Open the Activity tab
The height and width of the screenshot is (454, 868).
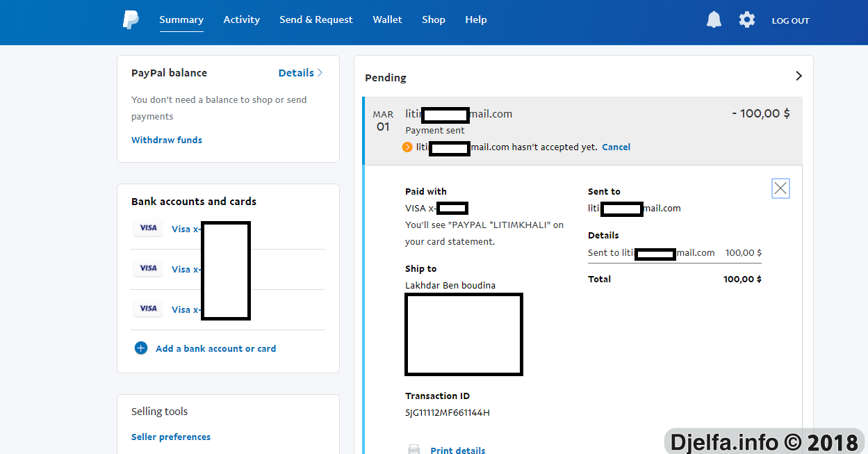pyautogui.click(x=241, y=19)
